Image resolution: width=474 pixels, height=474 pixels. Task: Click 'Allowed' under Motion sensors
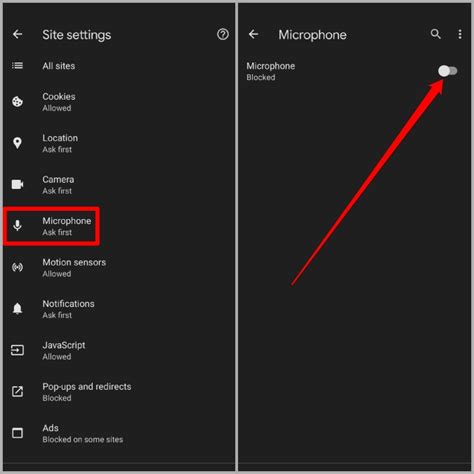[x=57, y=274]
